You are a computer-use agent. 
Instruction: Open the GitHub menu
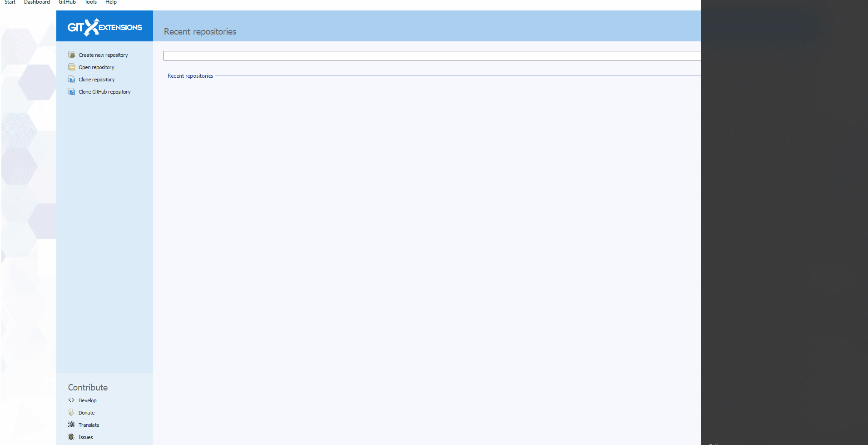(x=67, y=3)
